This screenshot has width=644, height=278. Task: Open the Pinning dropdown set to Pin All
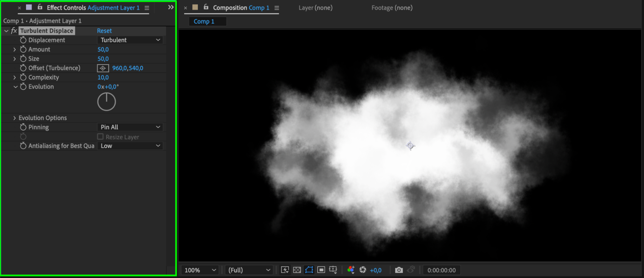pos(130,127)
